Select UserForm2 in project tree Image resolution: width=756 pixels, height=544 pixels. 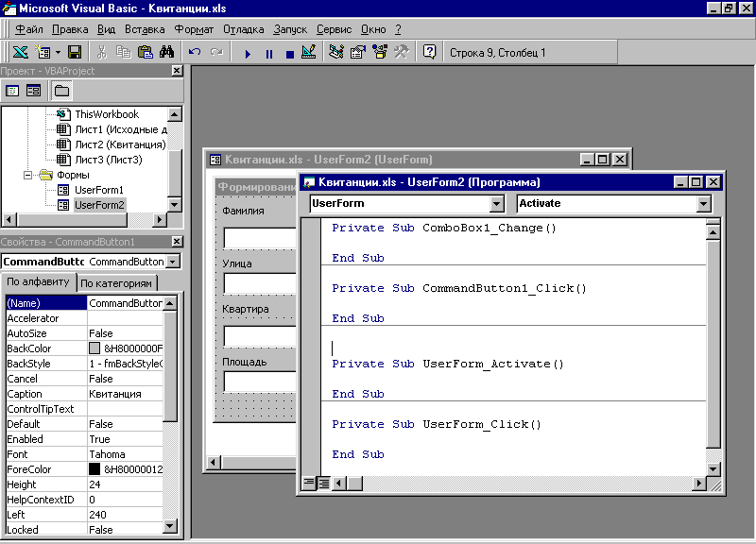99,205
